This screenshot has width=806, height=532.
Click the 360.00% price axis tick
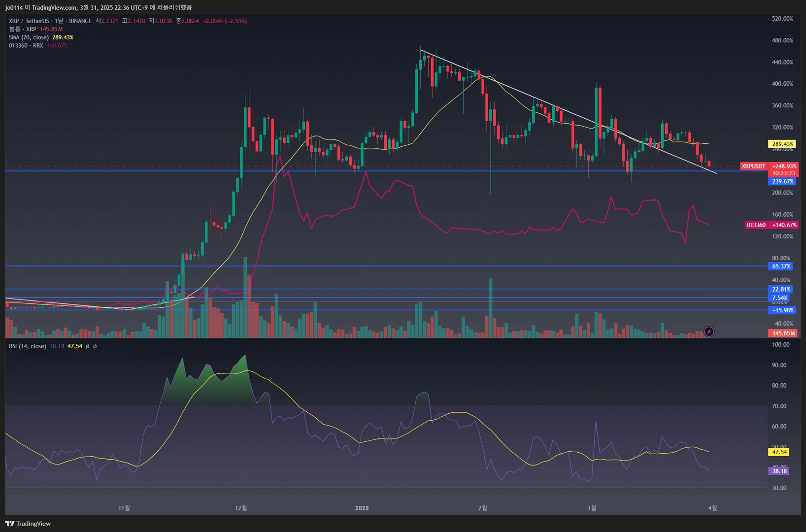tap(782, 105)
